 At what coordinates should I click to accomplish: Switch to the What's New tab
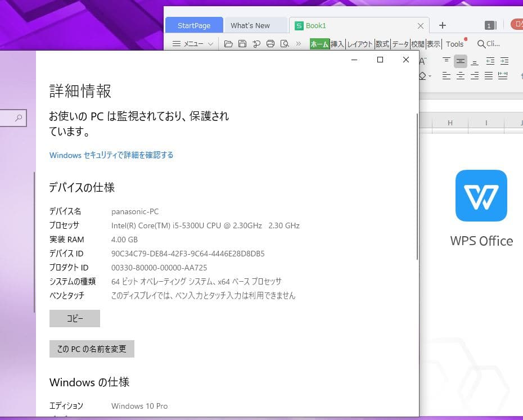point(250,25)
